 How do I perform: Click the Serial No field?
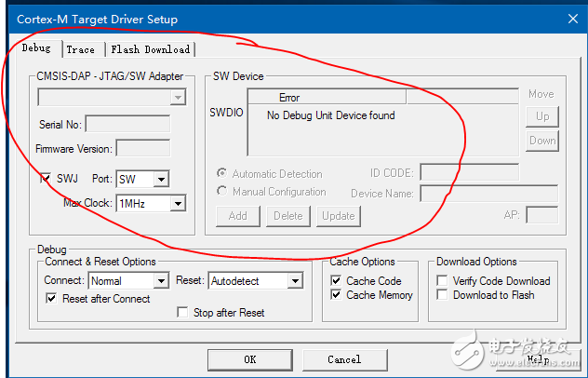tap(127, 124)
